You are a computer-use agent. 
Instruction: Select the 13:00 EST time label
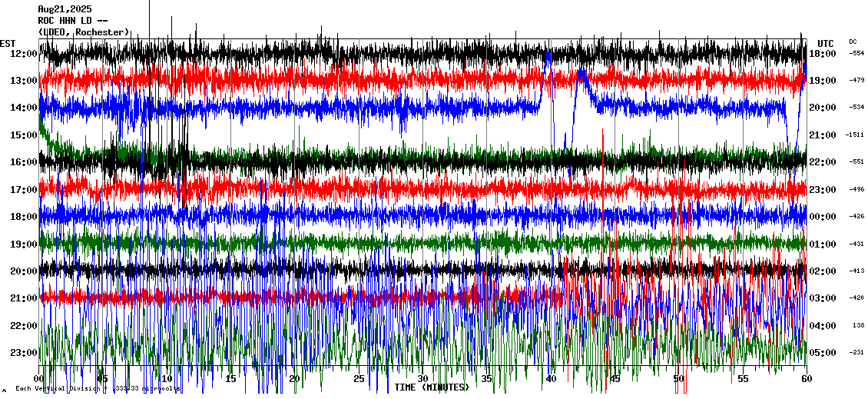coord(23,81)
